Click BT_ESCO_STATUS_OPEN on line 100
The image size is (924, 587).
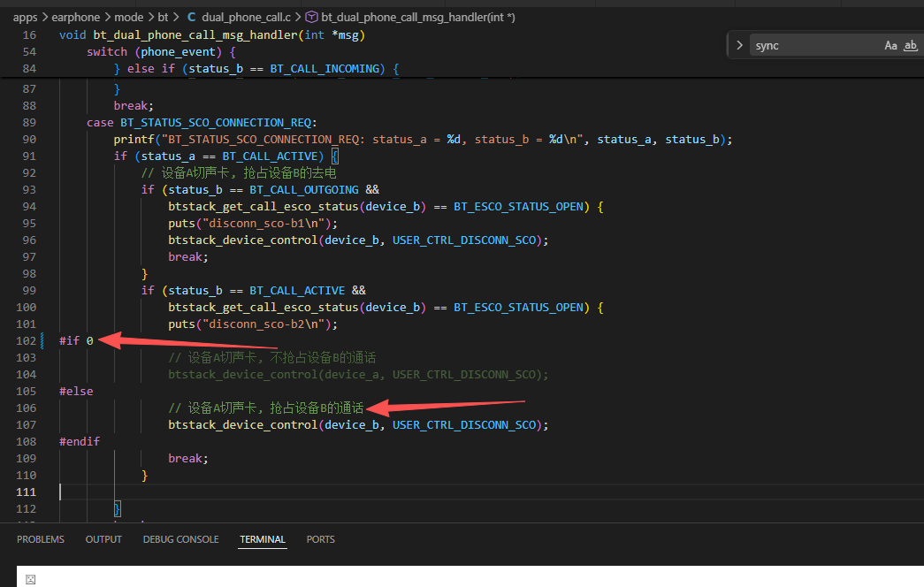(518, 307)
